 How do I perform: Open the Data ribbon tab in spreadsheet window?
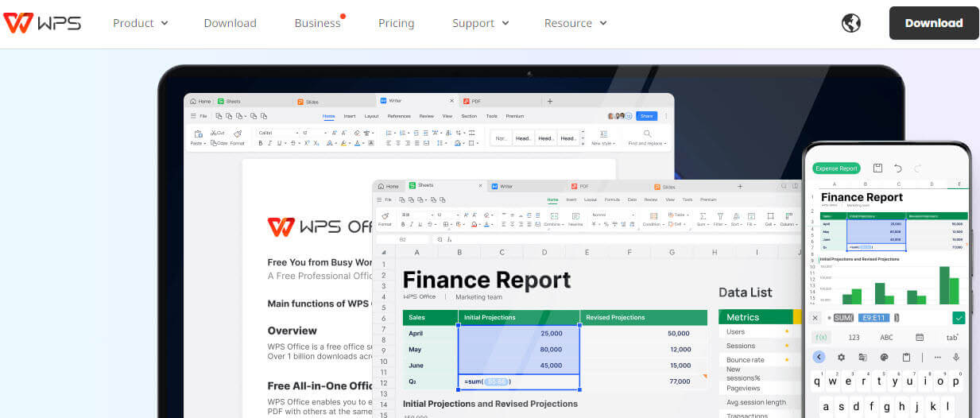click(632, 199)
